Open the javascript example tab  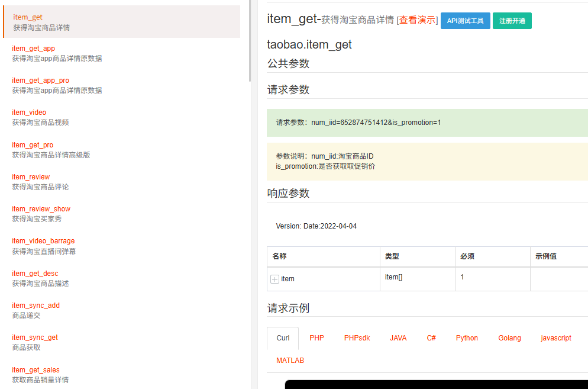(555, 338)
